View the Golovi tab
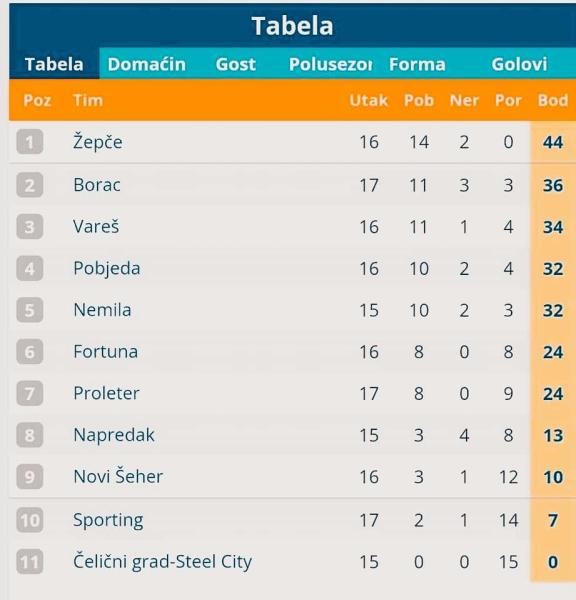 (519, 64)
